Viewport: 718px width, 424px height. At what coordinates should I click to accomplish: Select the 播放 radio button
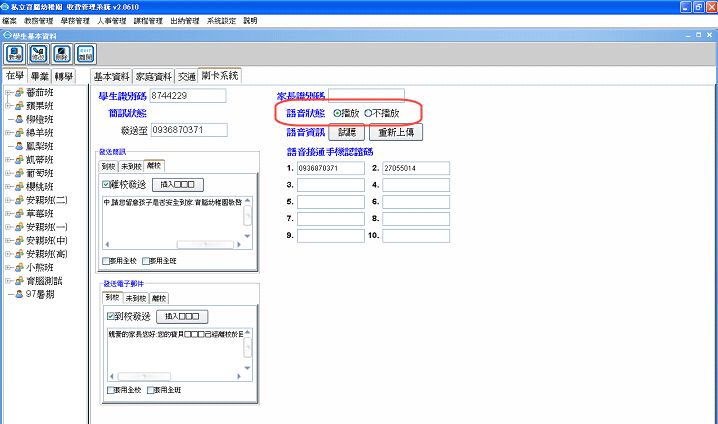click(x=337, y=114)
